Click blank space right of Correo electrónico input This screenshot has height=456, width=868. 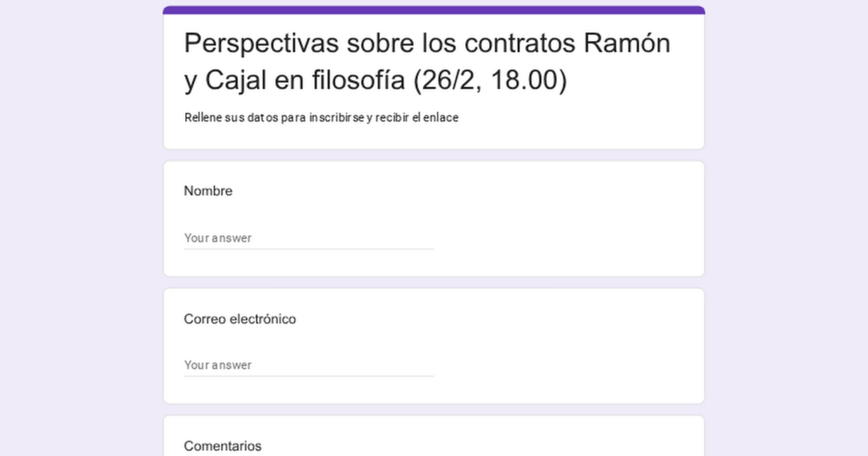[x=564, y=365]
